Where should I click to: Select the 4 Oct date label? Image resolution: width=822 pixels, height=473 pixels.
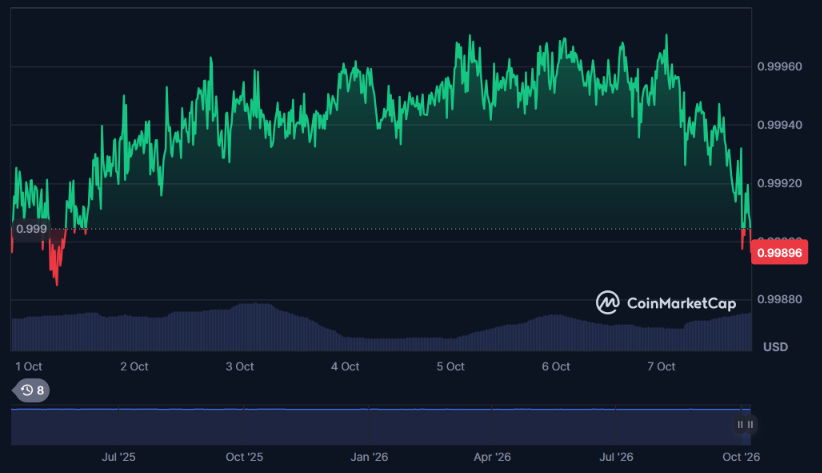[x=345, y=367]
